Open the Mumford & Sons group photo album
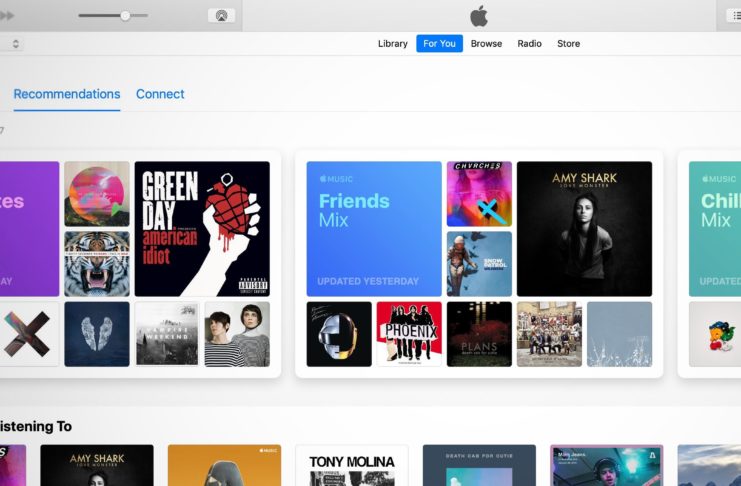 pos(549,334)
